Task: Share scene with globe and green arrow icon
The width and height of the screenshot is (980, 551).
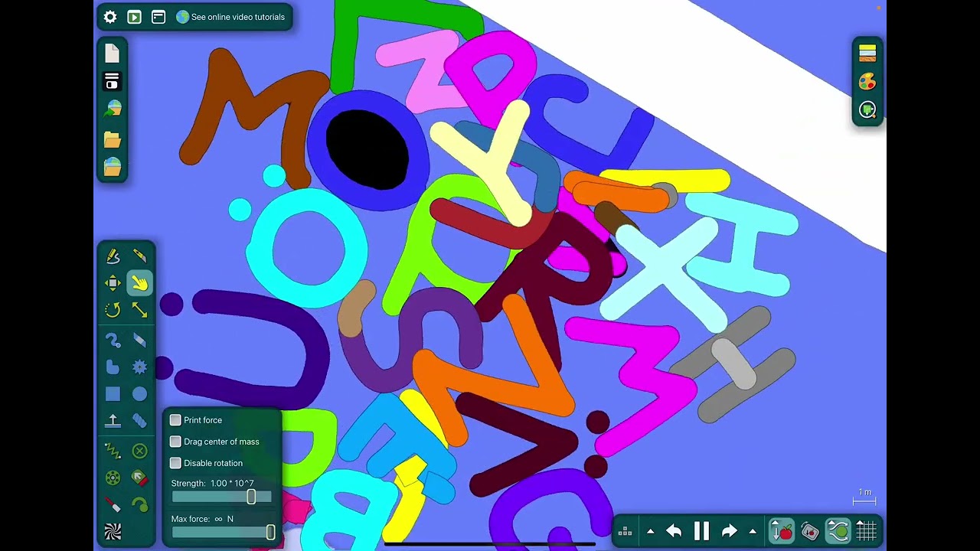Action: 113,109
